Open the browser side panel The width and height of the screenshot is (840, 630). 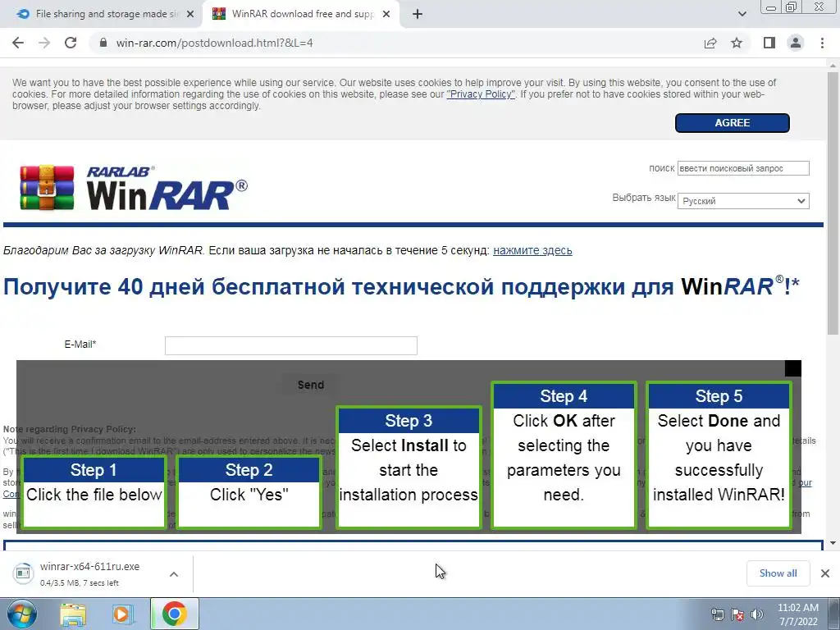(x=769, y=43)
